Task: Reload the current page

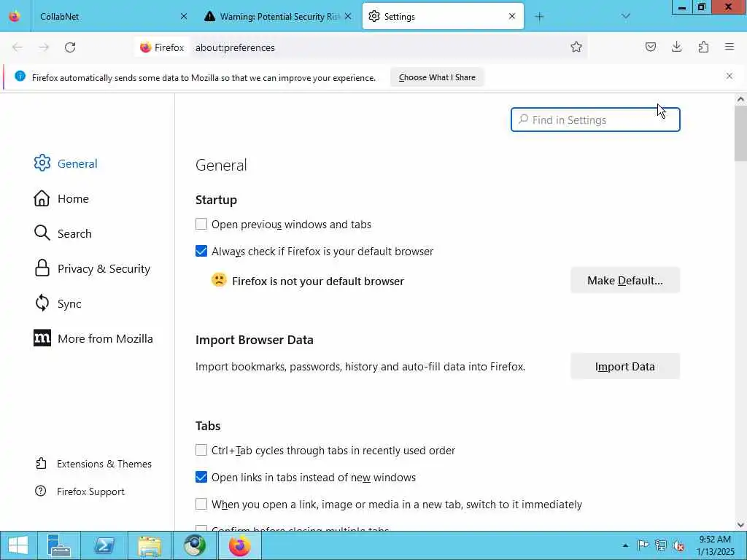Action: 70,47
